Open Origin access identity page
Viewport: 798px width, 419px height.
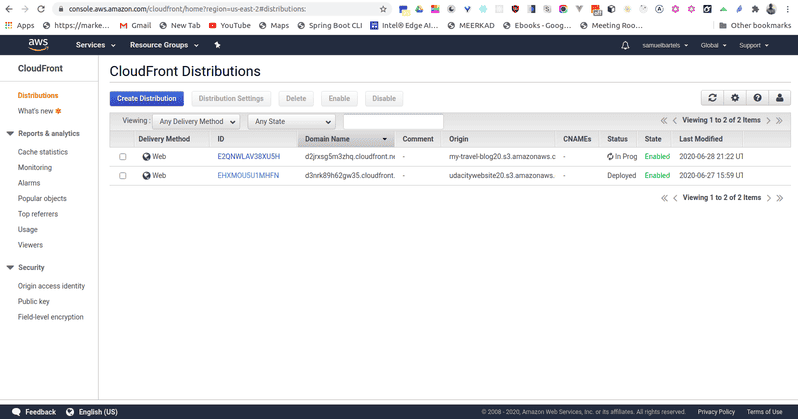(x=51, y=286)
